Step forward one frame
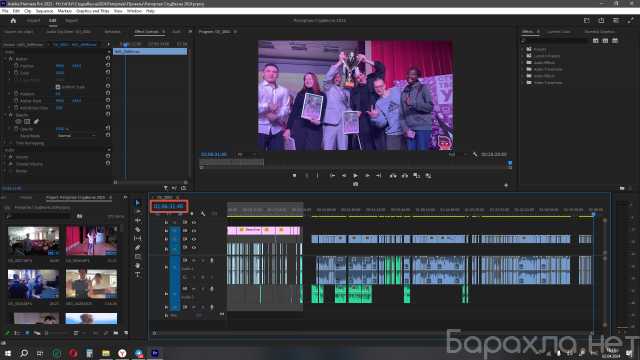 pos(367,176)
